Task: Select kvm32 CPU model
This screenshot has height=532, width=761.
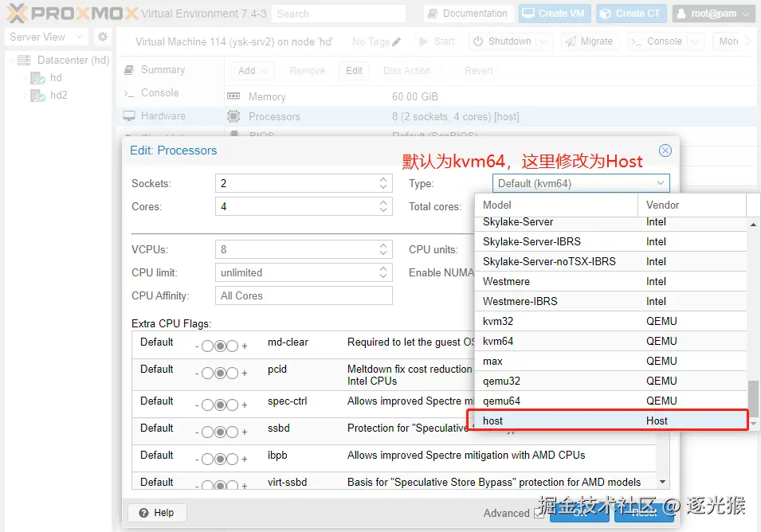Action: pyautogui.click(x=610, y=321)
